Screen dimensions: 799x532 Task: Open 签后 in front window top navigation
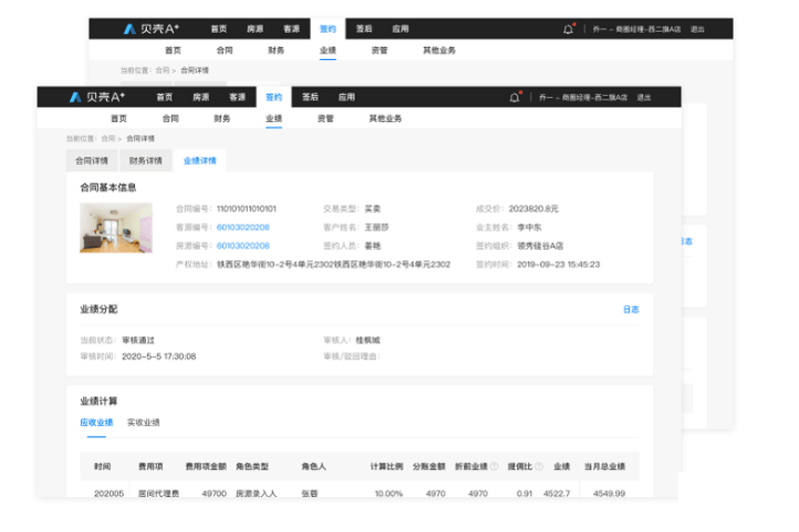tap(310, 97)
